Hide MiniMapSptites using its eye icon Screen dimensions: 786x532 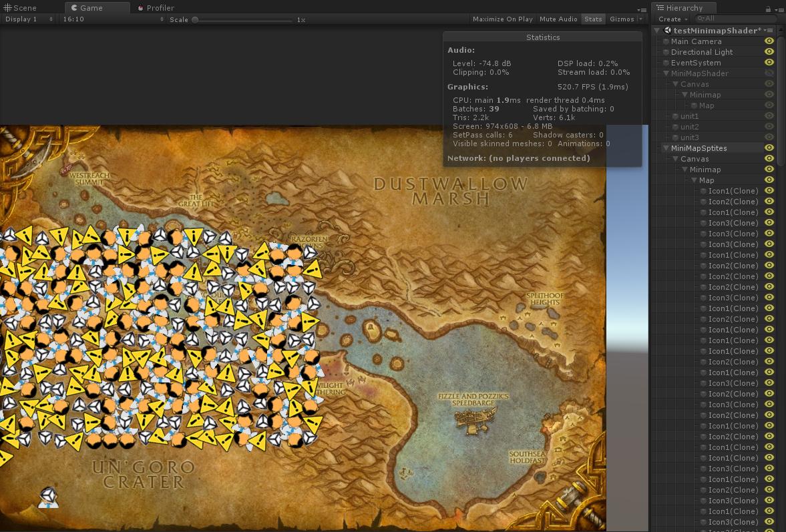[769, 148]
